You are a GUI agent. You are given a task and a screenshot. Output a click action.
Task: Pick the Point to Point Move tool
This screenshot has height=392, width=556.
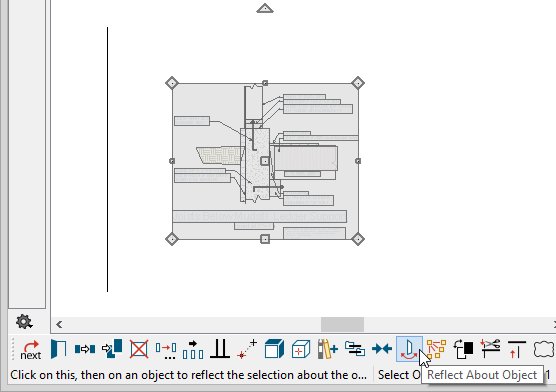coord(247,349)
